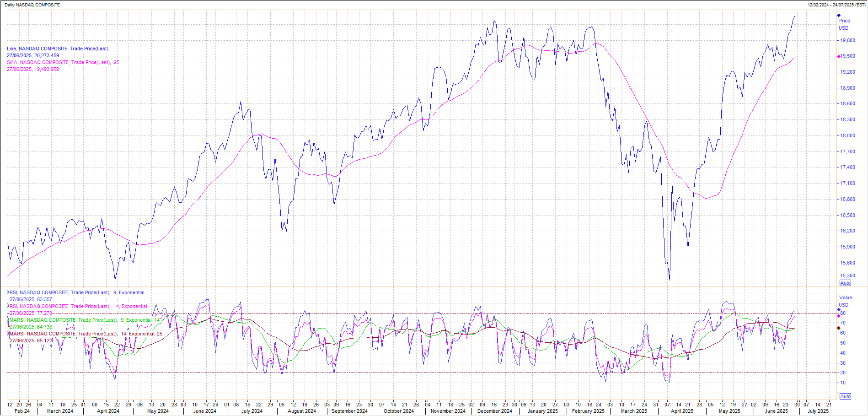Select the green MARSI 9 Exponential 14 legend

click(x=85, y=320)
